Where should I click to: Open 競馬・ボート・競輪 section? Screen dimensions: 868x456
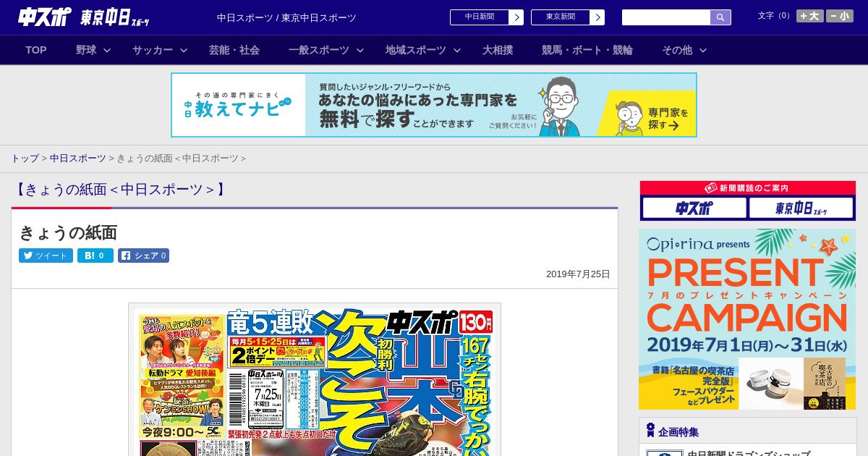tap(587, 50)
